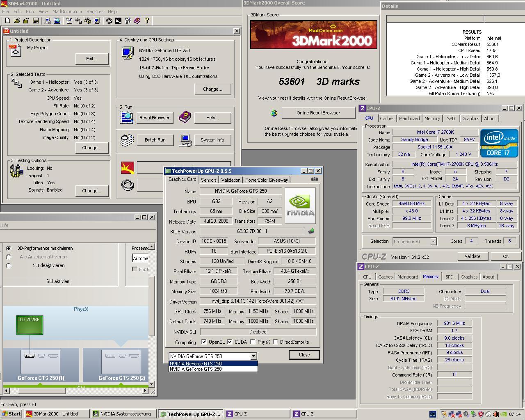Viewport: 525px width, 420px height.
Task: Click the BIOS save chip icon in GPU-Z
Action: tap(311, 231)
